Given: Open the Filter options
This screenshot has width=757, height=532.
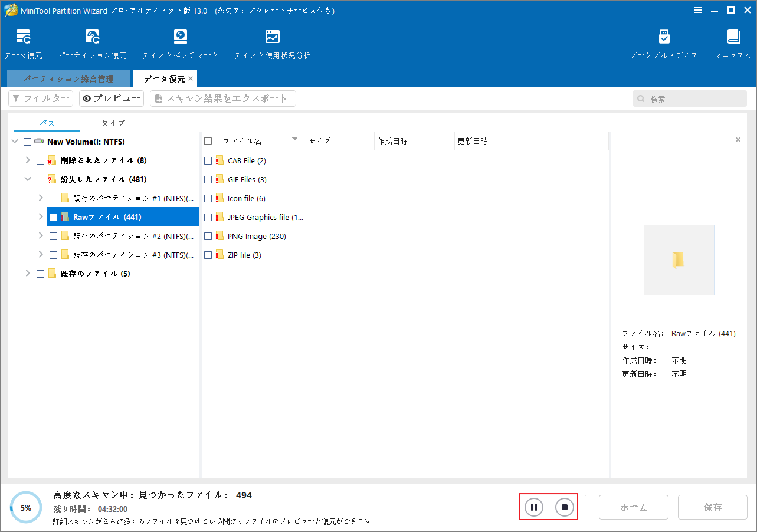Looking at the screenshot, I should pyautogui.click(x=40, y=98).
